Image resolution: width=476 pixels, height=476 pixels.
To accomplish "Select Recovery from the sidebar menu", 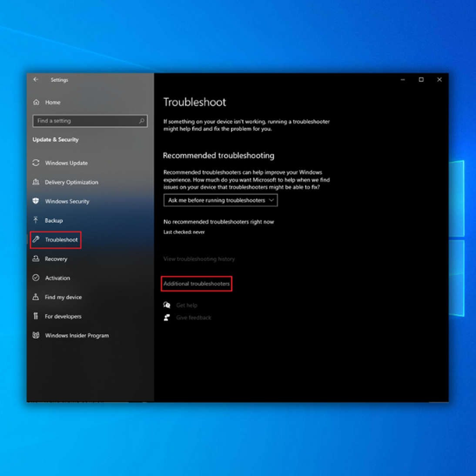I will point(56,259).
